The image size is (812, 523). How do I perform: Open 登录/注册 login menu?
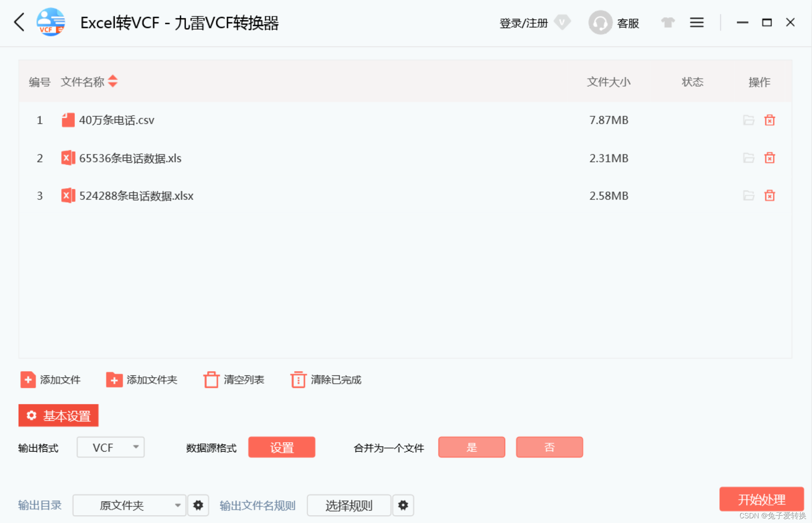coord(523,23)
